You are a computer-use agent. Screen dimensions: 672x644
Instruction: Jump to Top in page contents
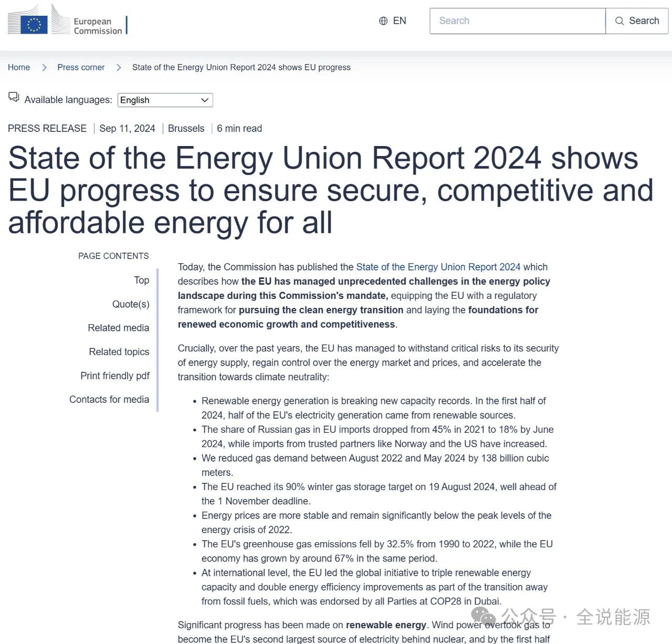point(141,280)
